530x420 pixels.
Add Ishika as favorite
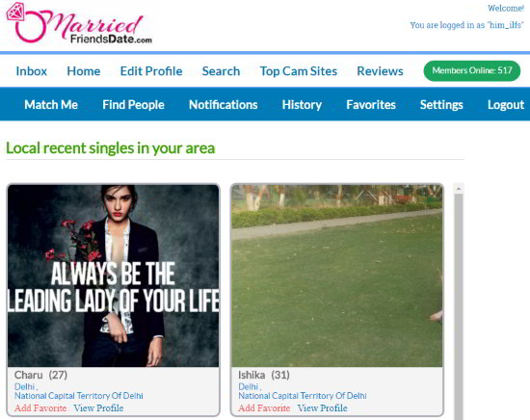click(264, 407)
